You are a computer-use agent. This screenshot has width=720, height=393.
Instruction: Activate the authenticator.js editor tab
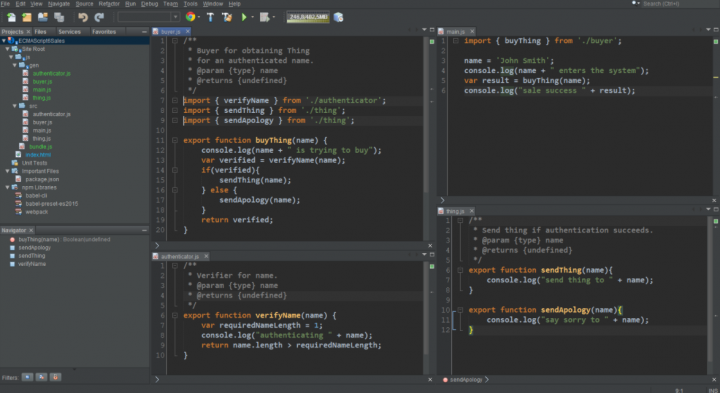[x=180, y=257]
